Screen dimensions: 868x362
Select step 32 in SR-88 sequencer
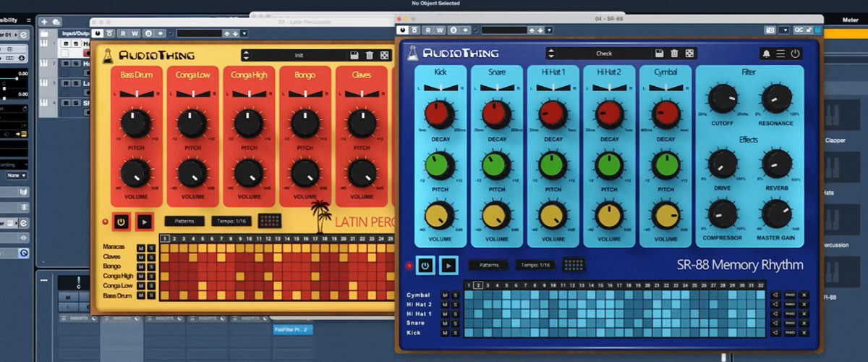tap(759, 285)
